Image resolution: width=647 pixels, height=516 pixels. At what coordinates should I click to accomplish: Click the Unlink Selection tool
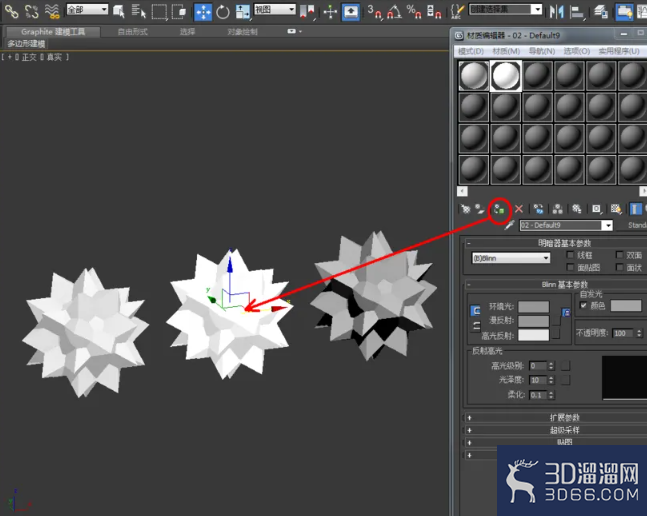pos(31,11)
